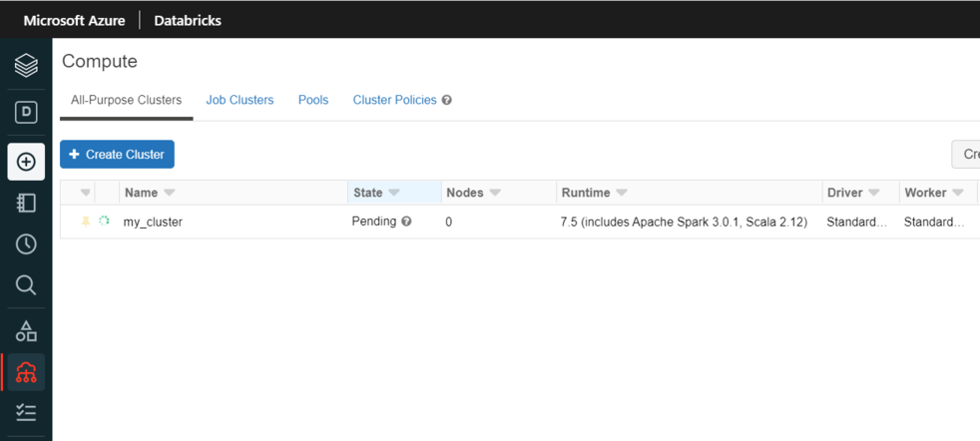Select the Compute clusters icon in sidebar

point(26,372)
